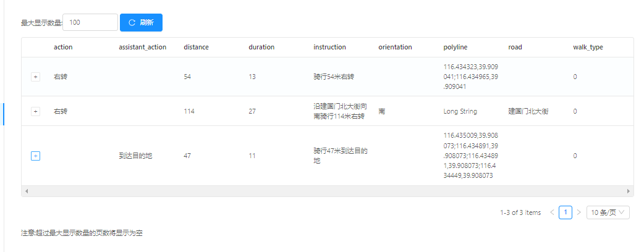Click the table's left scroll arrow
The width and height of the screenshot is (644, 252).
(x=26, y=191)
